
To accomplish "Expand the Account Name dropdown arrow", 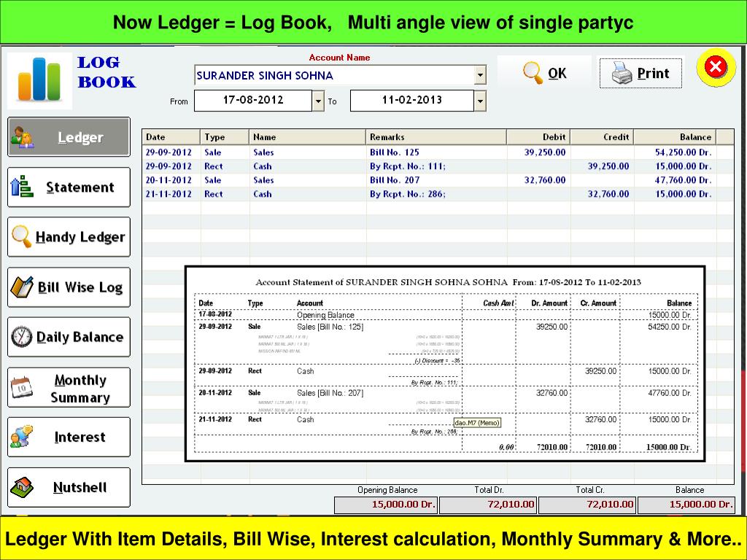I will click(480, 75).
